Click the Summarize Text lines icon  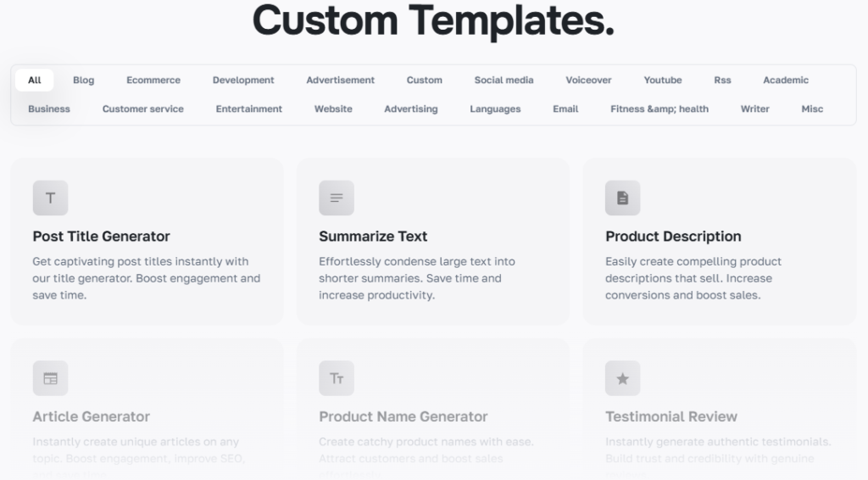tap(337, 198)
